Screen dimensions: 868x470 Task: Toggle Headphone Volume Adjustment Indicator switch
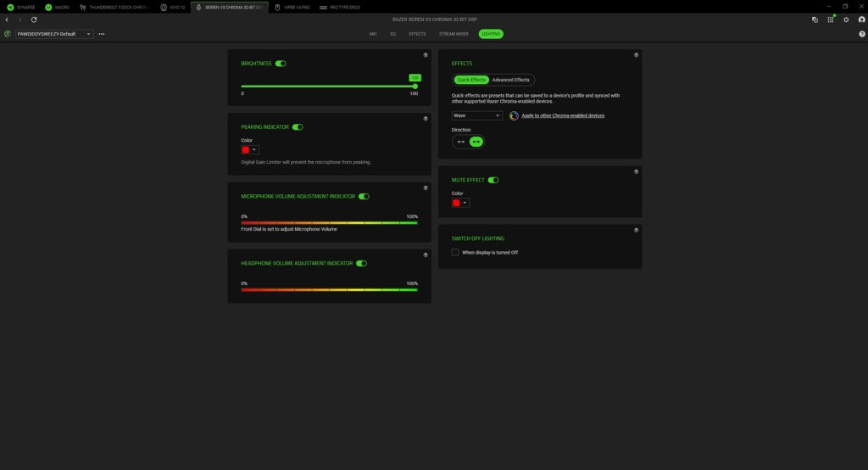[x=361, y=263]
